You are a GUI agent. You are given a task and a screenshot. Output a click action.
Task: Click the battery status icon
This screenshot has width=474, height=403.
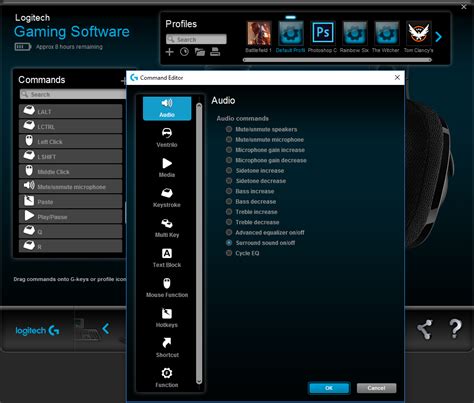point(23,47)
